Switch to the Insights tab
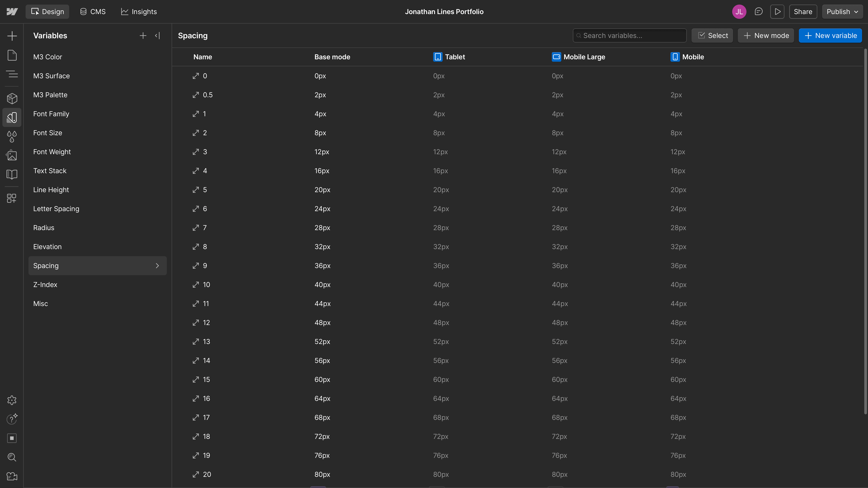The image size is (868, 488). point(139,12)
